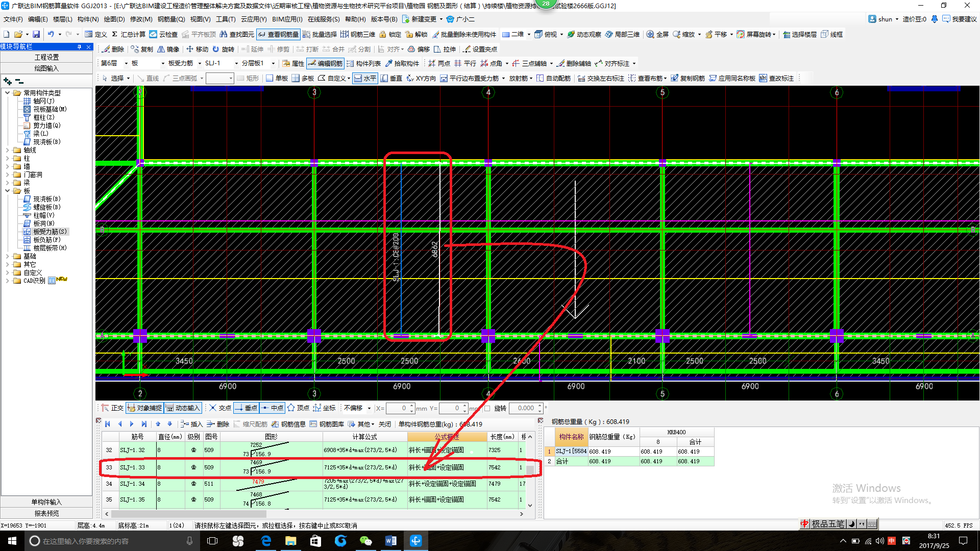Open BIM应用(I) menu
The height and width of the screenshot is (551, 980).
287,19
